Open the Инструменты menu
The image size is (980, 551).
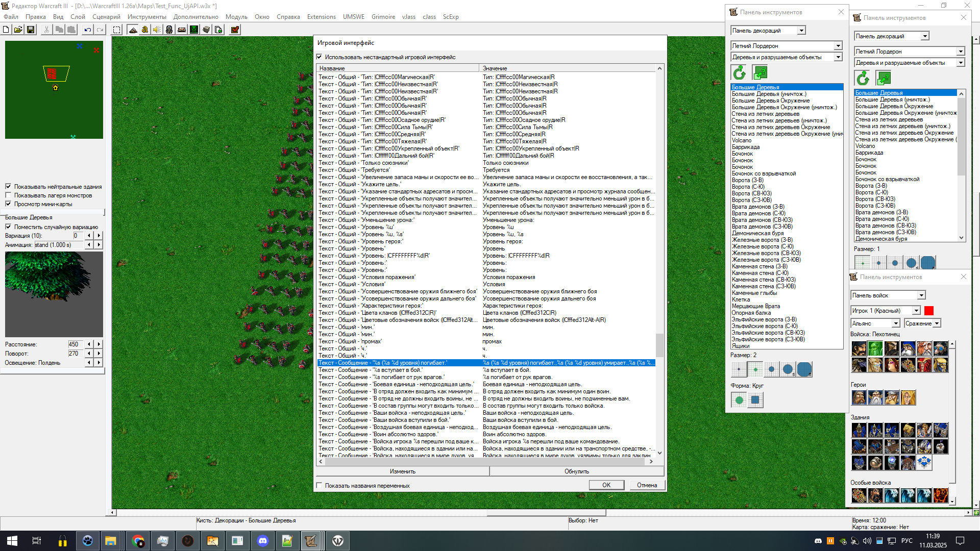[146, 17]
